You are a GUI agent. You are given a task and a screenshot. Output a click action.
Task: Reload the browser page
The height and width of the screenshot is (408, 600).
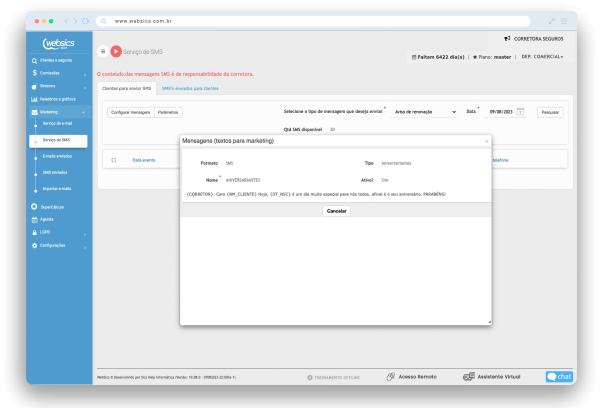pyautogui.click(x=85, y=21)
